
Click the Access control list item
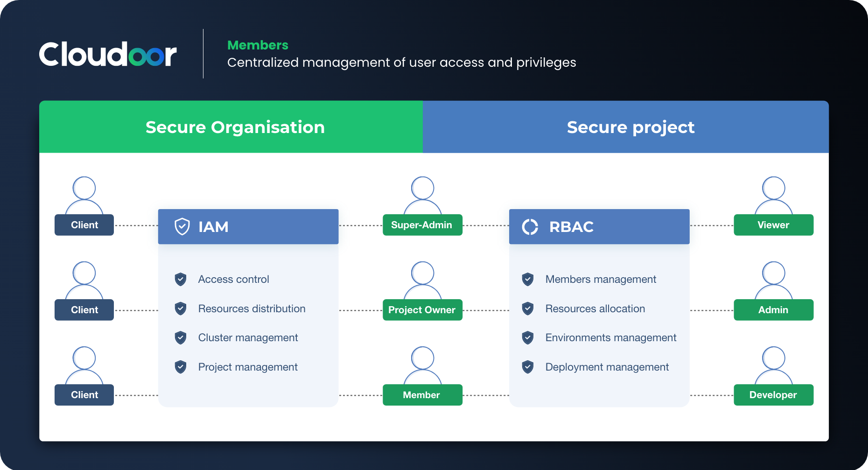222,279
